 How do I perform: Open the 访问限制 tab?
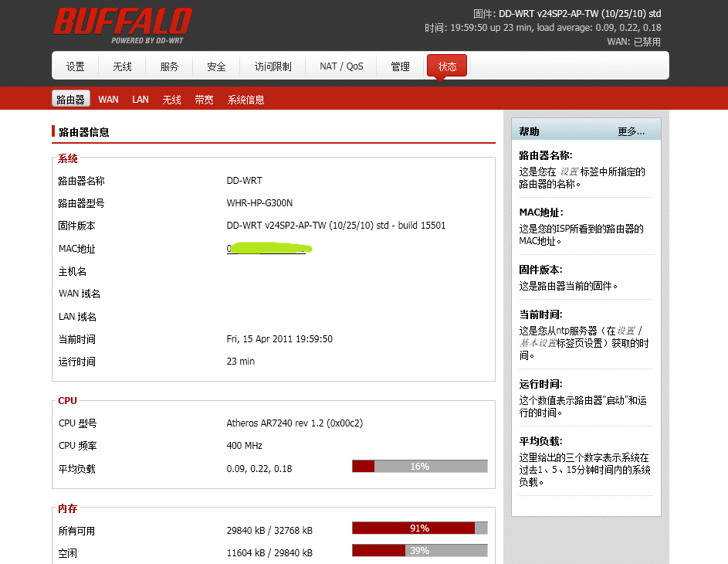tap(273, 66)
